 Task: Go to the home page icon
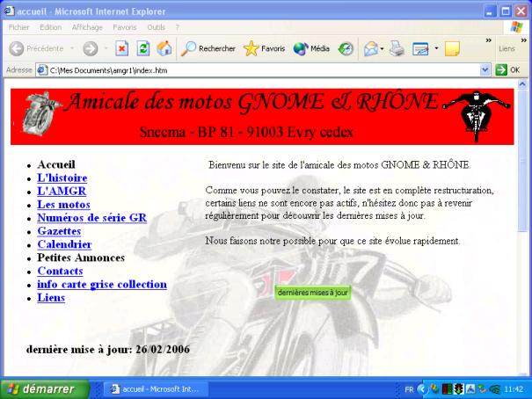pyautogui.click(x=164, y=48)
